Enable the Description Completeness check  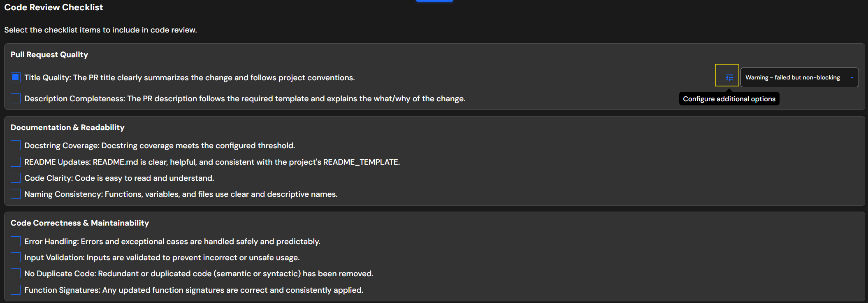15,98
